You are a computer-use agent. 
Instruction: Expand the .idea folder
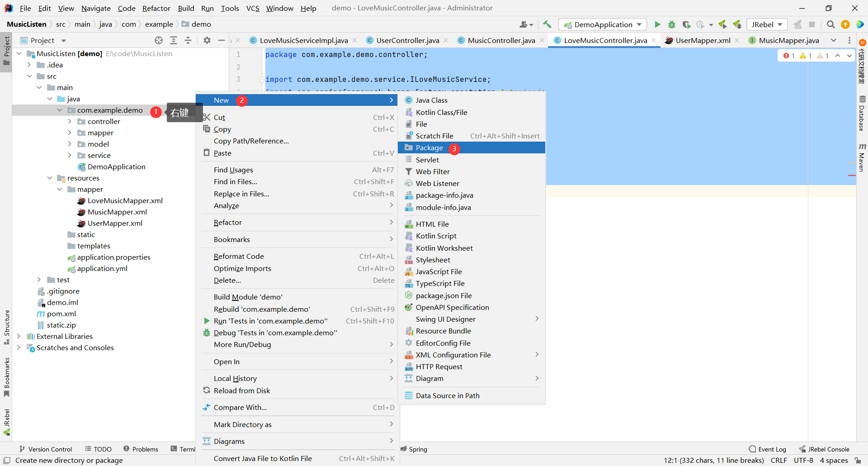tap(29, 65)
